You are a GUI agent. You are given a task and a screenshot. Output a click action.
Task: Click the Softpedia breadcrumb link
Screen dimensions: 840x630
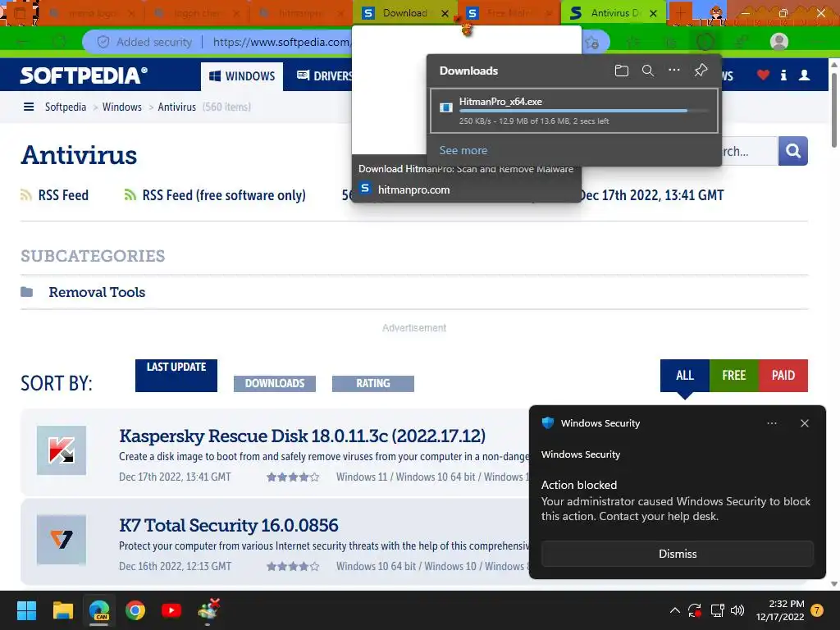click(66, 107)
